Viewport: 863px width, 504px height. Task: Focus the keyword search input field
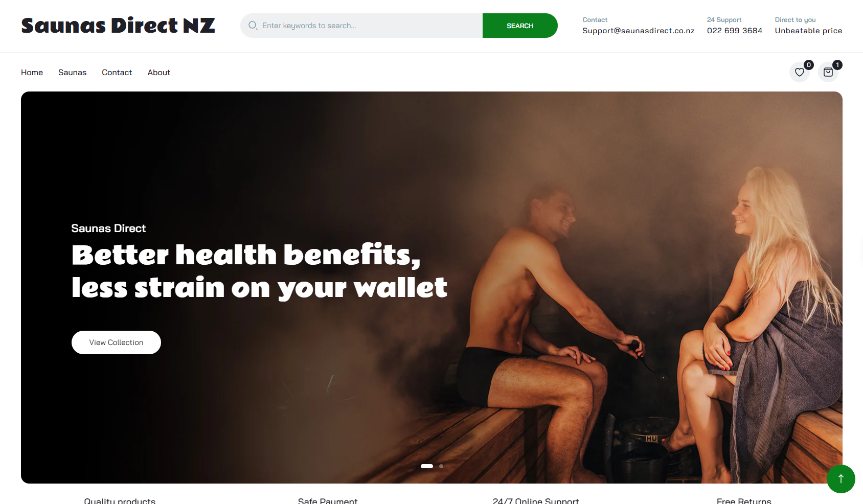point(361,26)
